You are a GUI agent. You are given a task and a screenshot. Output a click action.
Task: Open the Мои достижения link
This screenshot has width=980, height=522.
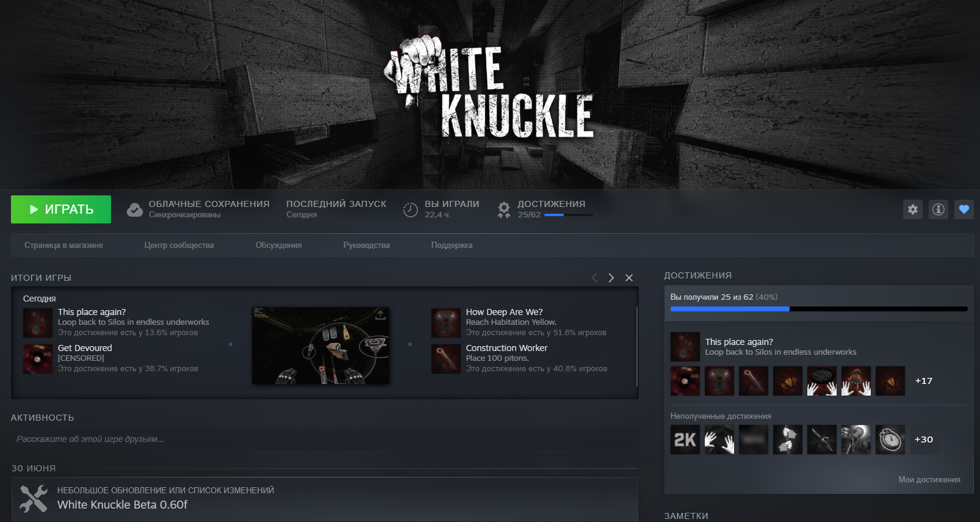click(929, 480)
